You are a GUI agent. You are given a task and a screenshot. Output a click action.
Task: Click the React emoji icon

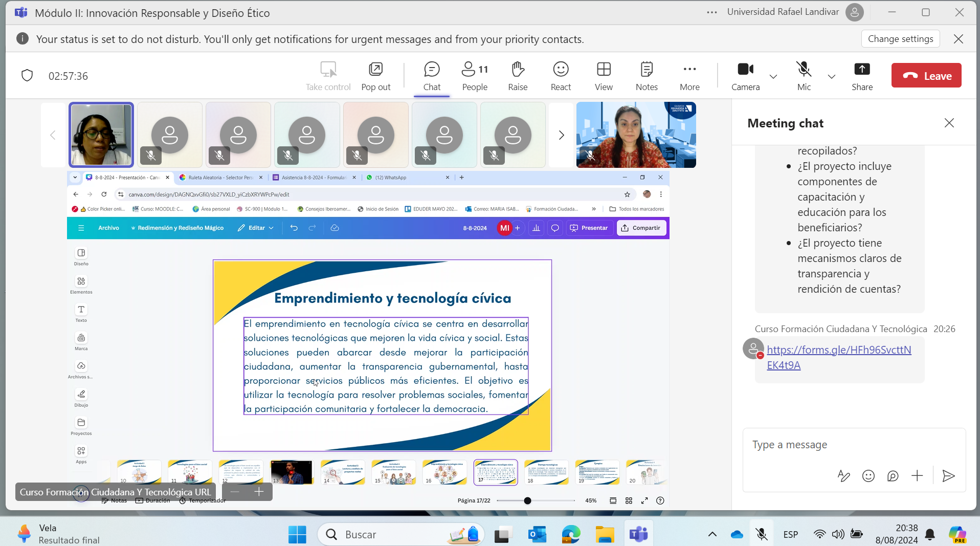pyautogui.click(x=561, y=76)
